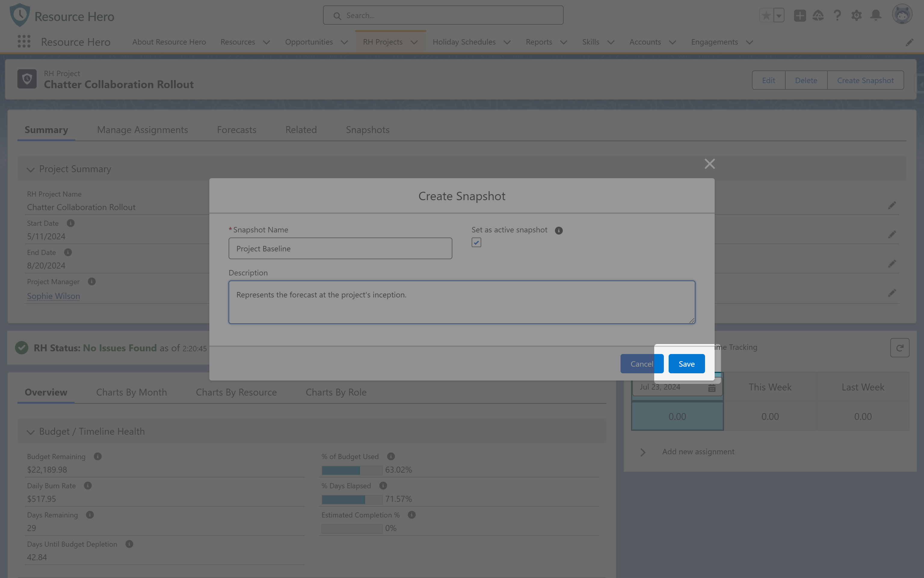This screenshot has height=578, width=924.
Task: Expand Opportunities nav dropdown chevron
Action: (344, 42)
